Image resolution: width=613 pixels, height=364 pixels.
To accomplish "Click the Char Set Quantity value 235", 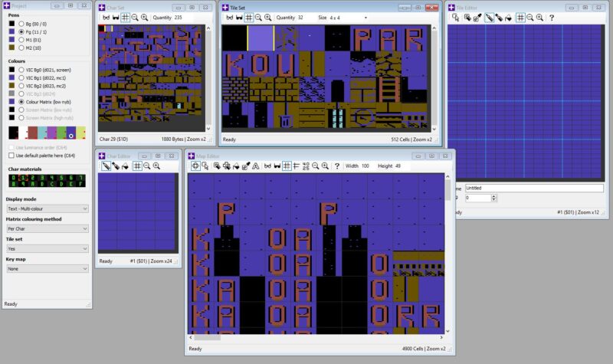I will pos(179,18).
